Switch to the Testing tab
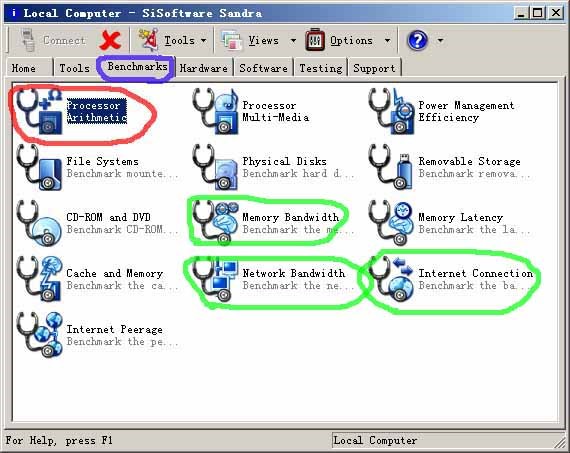The image size is (570, 453). 321,68
